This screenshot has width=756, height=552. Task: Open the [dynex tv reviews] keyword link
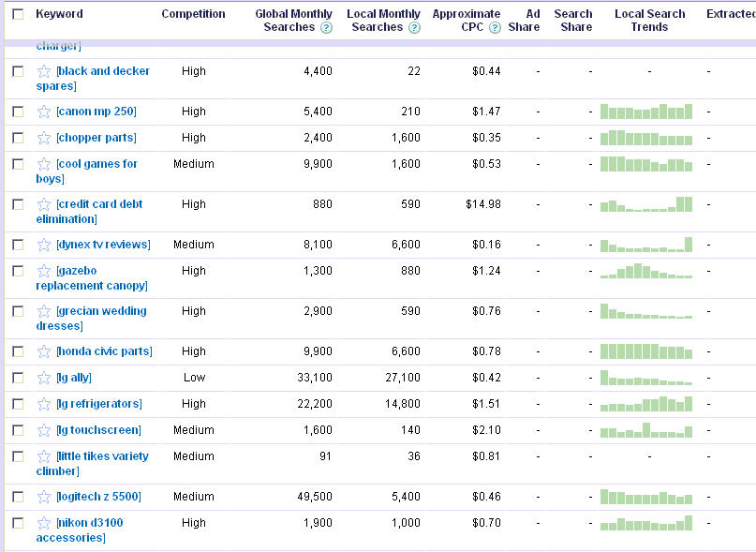tap(103, 245)
